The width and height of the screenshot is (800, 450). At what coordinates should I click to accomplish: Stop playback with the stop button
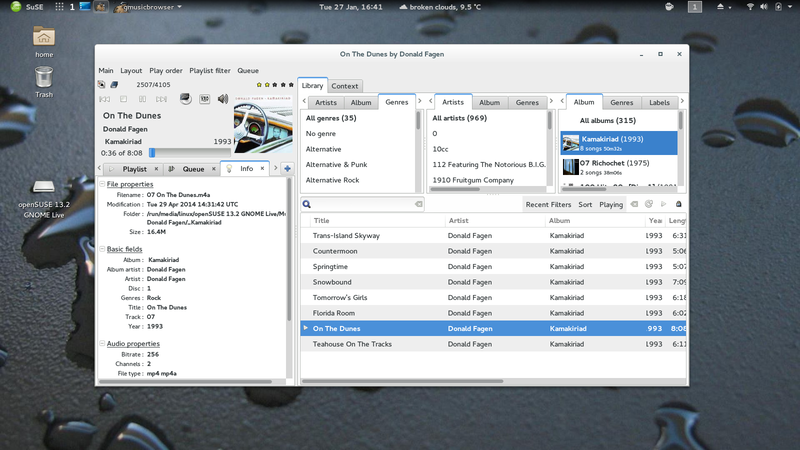pos(123,99)
